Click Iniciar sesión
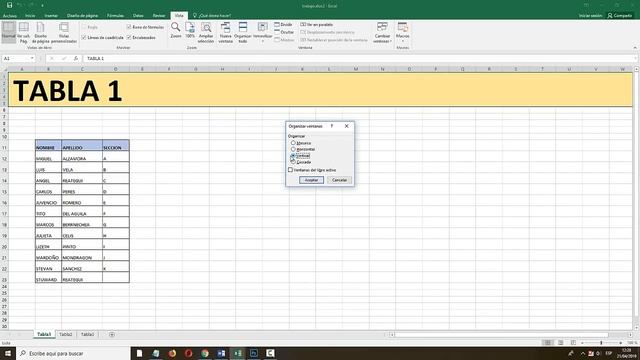This screenshot has height=360, width=640. pos(590,16)
